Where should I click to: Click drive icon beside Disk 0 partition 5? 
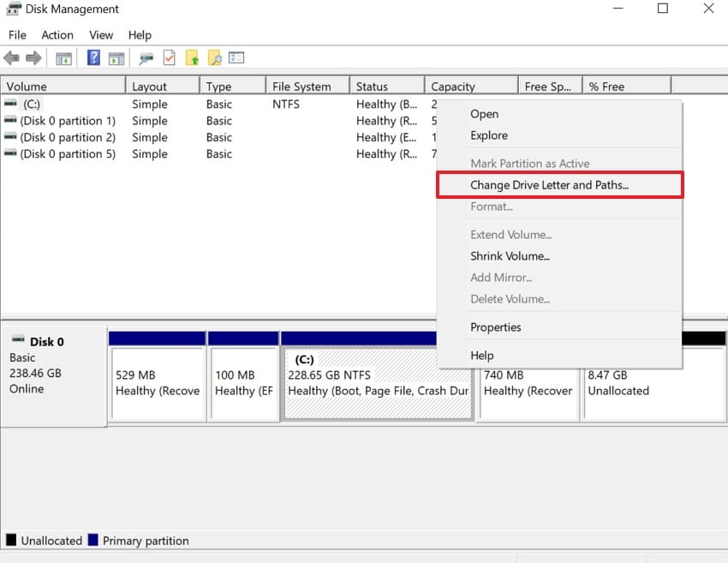(10, 153)
